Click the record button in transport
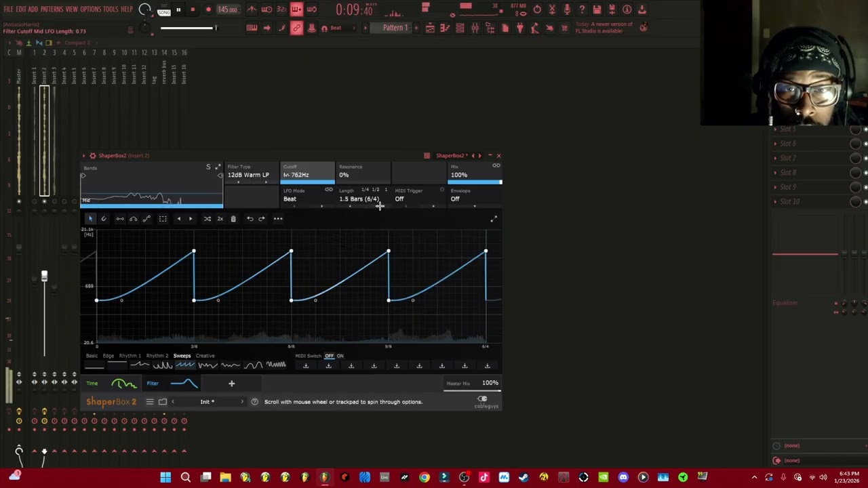This screenshot has width=868, height=488. [x=208, y=9]
